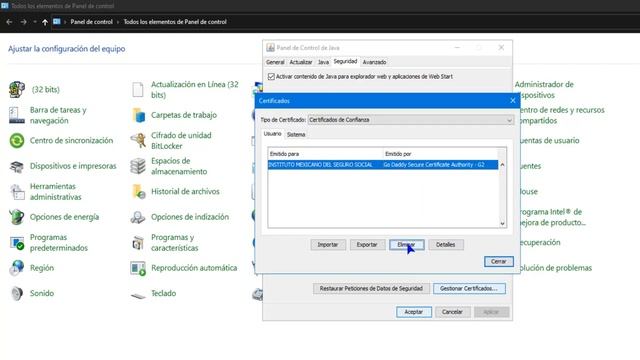
Task: Open the Sonido speaker icon
Action: click(17, 293)
